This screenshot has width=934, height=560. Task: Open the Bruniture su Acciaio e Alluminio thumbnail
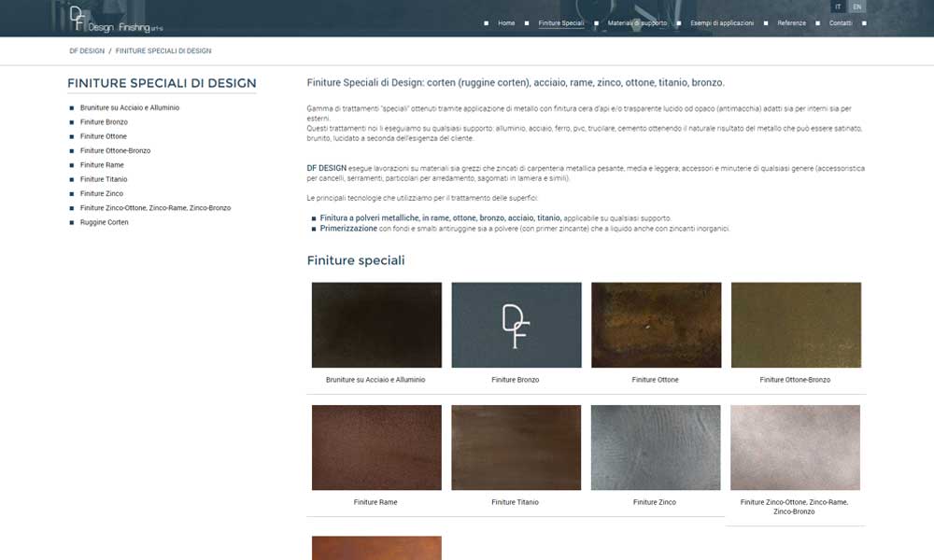[376, 325]
